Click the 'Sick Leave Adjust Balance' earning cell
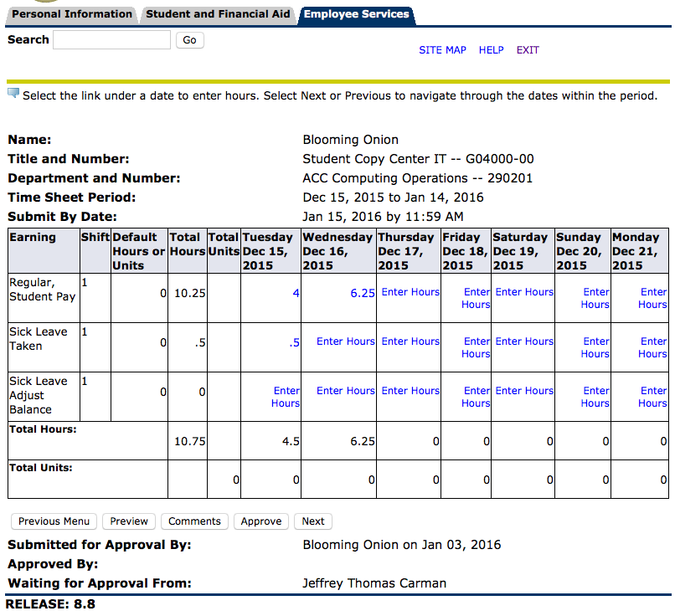 pos(44,397)
